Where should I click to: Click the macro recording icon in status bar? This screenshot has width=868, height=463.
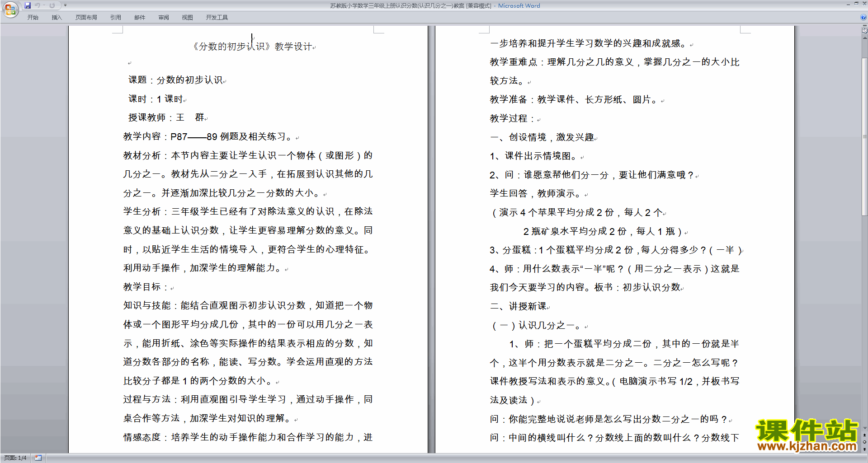point(38,458)
